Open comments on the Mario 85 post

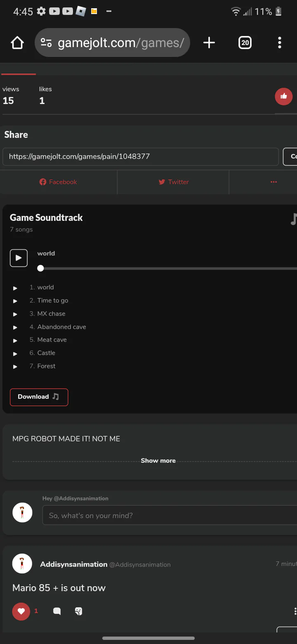57,611
